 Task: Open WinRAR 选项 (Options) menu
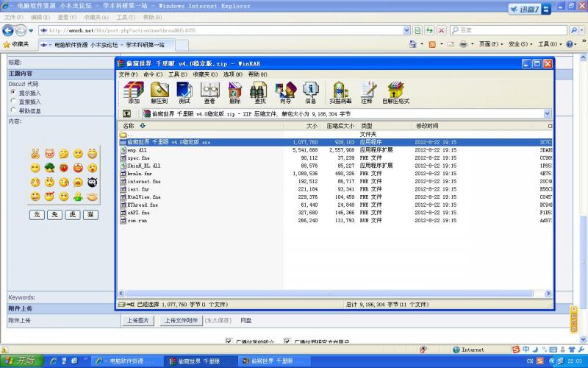click(x=233, y=74)
